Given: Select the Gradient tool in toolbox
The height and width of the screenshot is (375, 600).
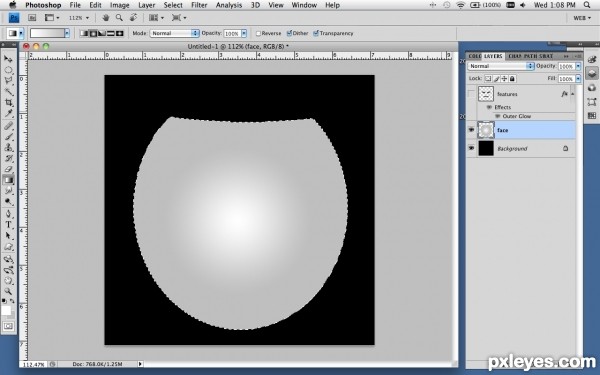Looking at the screenshot, I should pyautogui.click(x=8, y=180).
